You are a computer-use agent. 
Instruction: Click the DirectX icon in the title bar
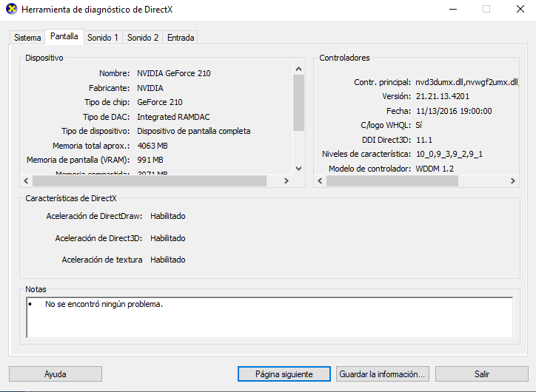tap(12, 9)
